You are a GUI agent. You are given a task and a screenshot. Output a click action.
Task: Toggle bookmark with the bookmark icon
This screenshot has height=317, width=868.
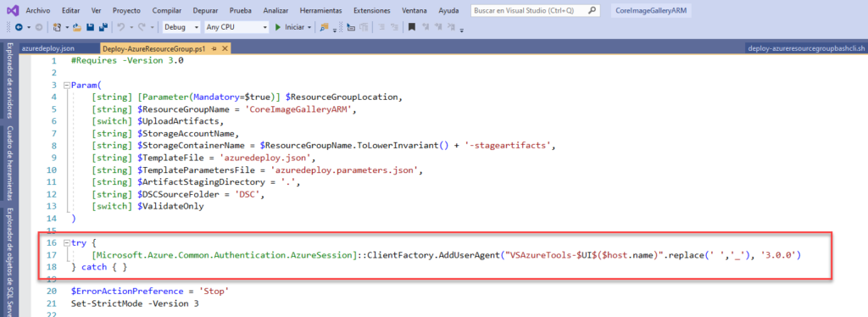pos(412,27)
